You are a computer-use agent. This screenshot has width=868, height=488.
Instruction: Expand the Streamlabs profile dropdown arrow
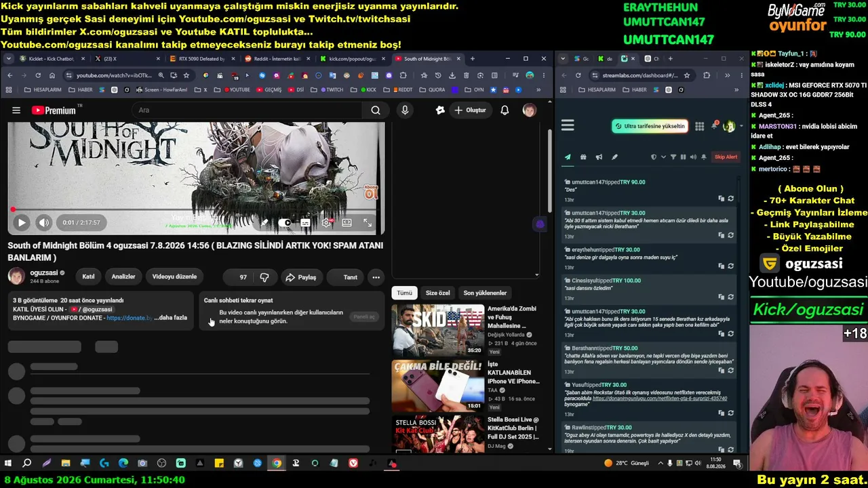pos(740,126)
